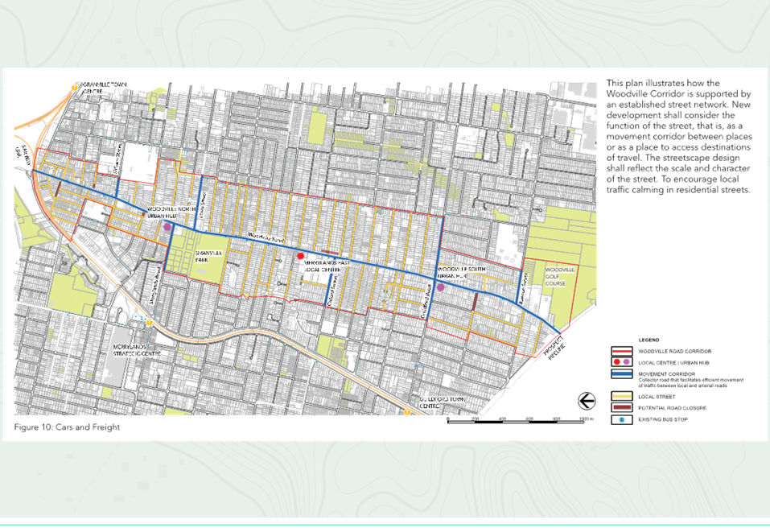
Task: Click the red Merrylands East Local Centre dot
Action: [x=301, y=256]
